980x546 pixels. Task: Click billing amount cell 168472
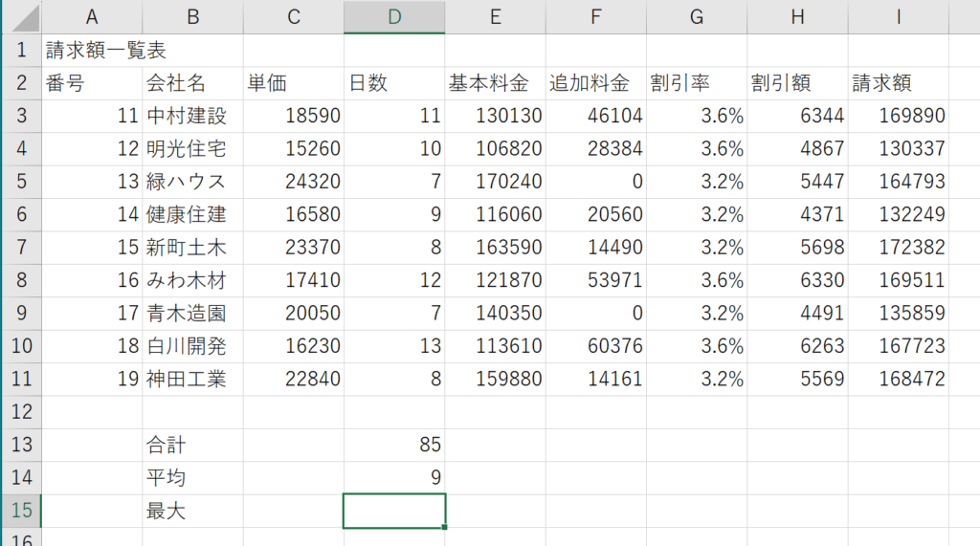click(x=898, y=380)
